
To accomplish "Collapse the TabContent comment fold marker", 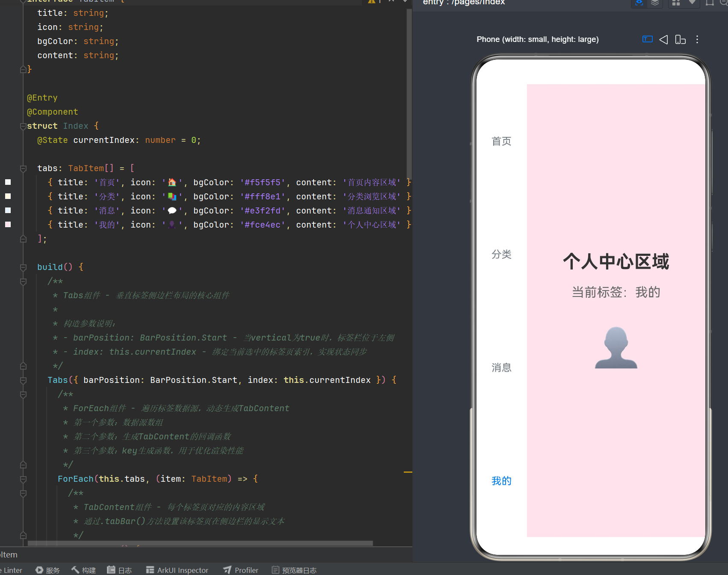I will (x=23, y=493).
